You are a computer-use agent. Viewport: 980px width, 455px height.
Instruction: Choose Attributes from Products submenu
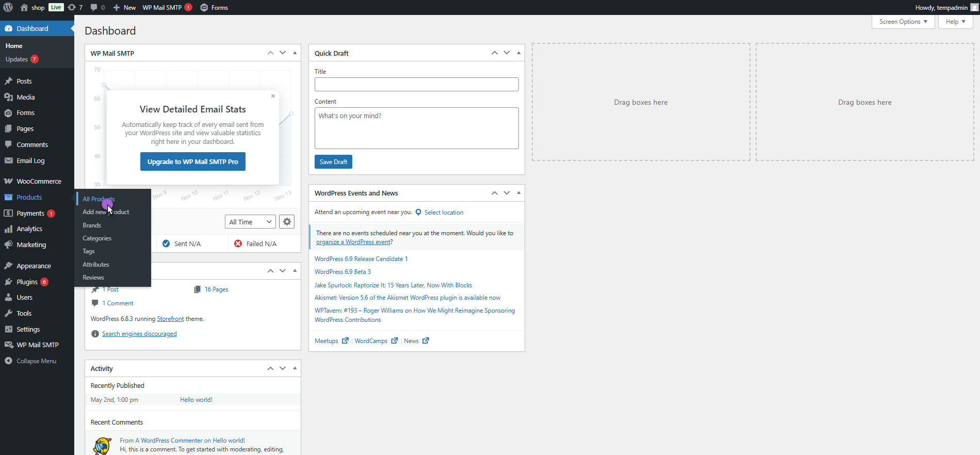(x=96, y=265)
